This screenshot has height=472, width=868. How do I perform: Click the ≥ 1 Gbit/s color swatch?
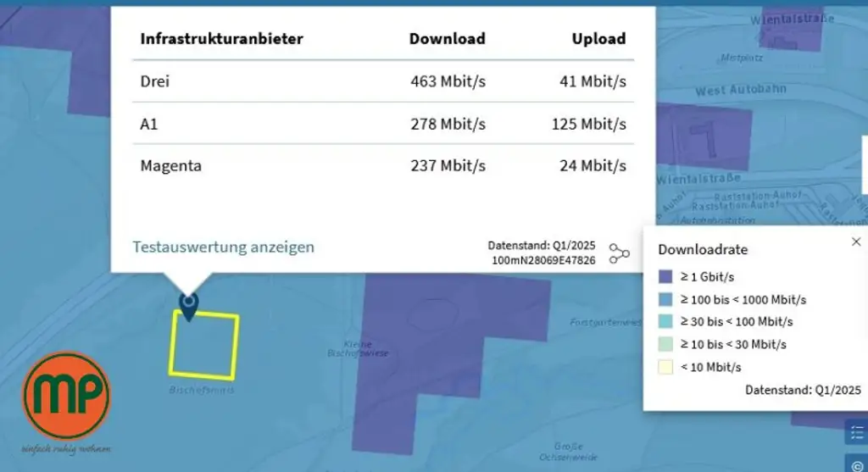pyautogui.click(x=665, y=276)
